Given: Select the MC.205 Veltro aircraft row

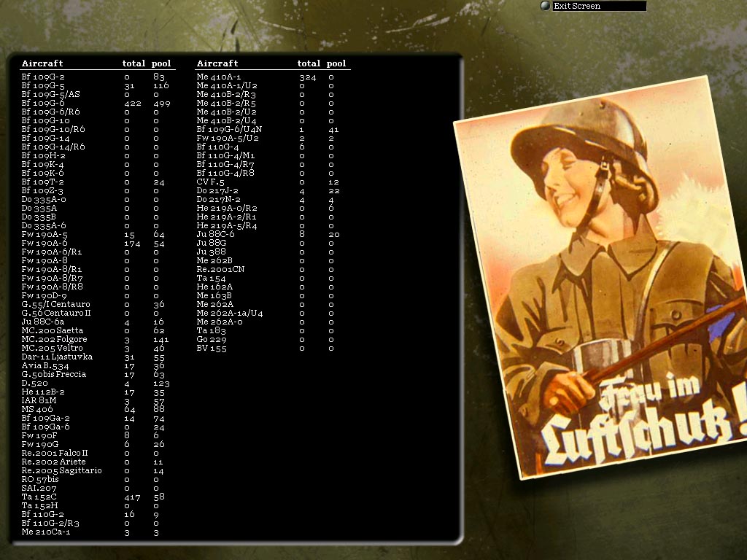Looking at the screenshot, I should 97,348.
